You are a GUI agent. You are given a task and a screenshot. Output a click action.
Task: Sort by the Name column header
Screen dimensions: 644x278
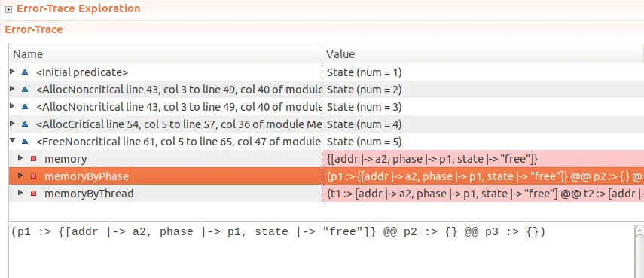[166, 53]
